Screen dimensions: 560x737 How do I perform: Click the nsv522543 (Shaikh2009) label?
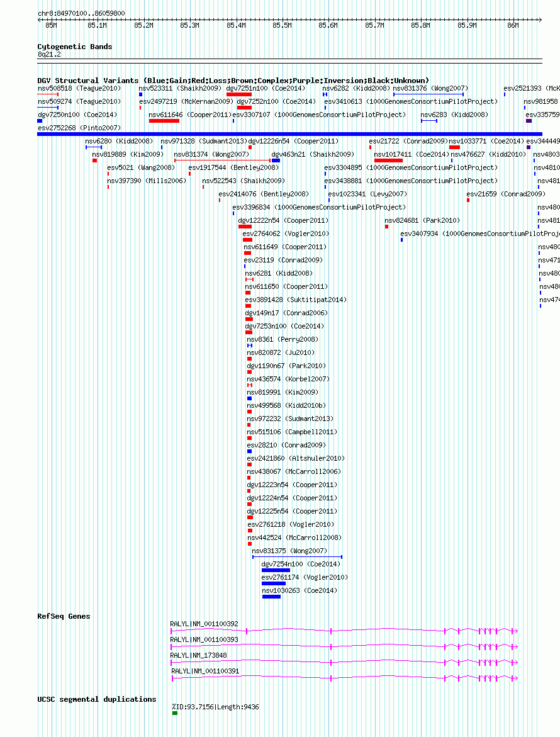tap(244, 181)
